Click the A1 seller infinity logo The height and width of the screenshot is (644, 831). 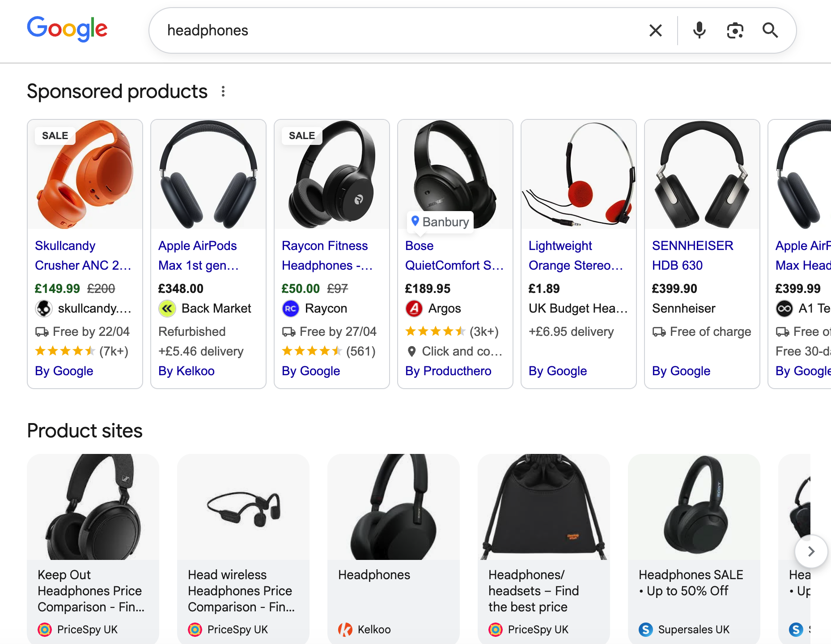[x=784, y=309]
